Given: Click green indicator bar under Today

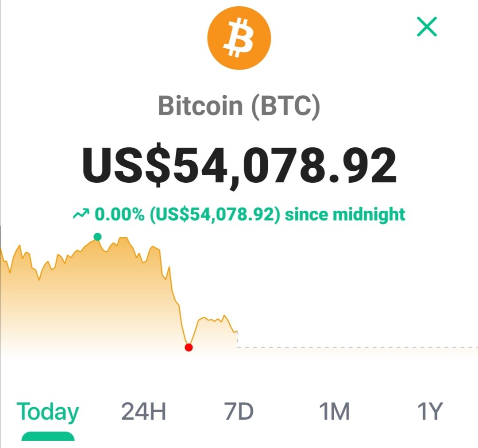Looking at the screenshot, I should point(48,436).
